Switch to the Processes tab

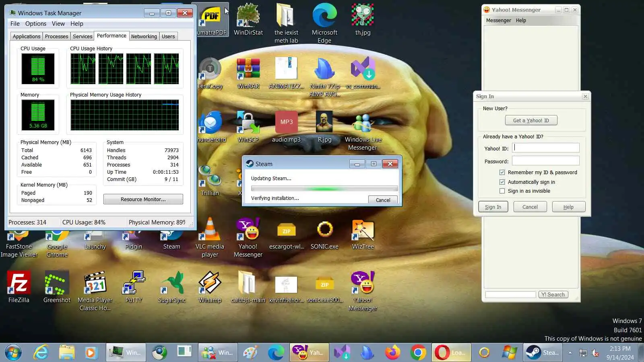tap(56, 36)
